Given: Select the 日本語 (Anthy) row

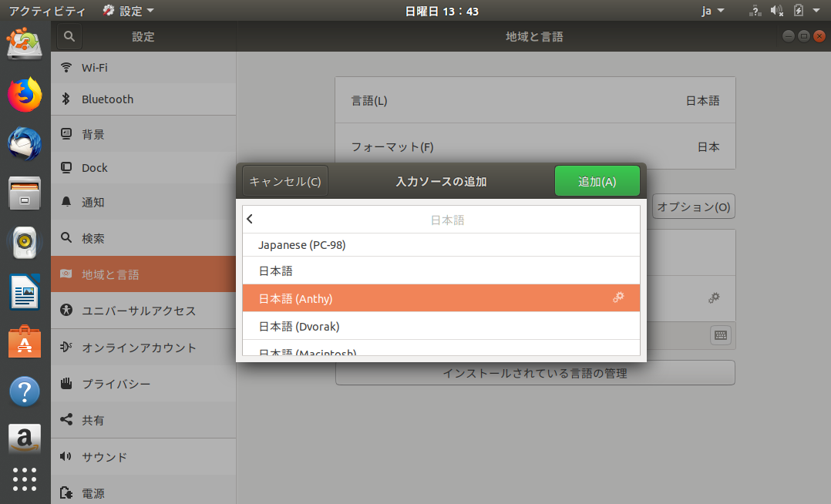Looking at the screenshot, I should point(441,298).
